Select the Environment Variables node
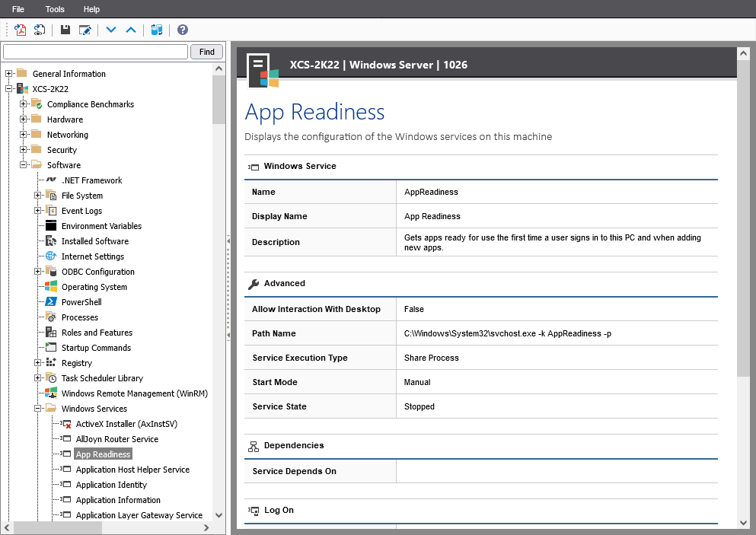 pos(101,226)
